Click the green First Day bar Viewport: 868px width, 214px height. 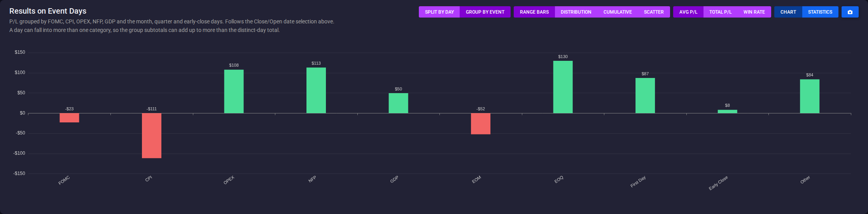click(645, 96)
